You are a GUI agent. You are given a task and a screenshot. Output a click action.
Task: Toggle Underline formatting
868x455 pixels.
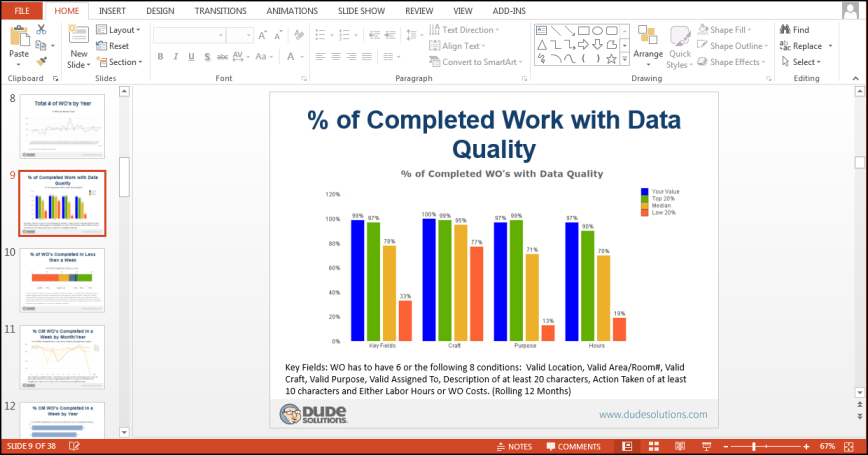click(x=192, y=56)
